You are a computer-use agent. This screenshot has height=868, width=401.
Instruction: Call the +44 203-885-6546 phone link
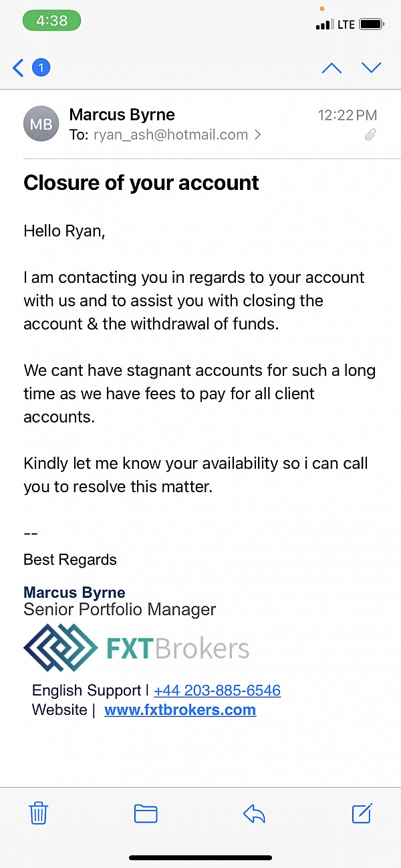[x=217, y=691]
